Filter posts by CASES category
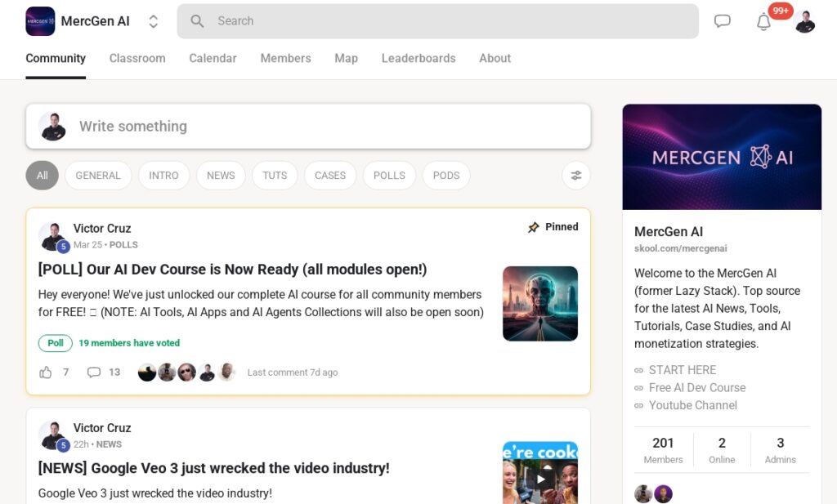Screen dimensions: 837x504 tap(330, 176)
